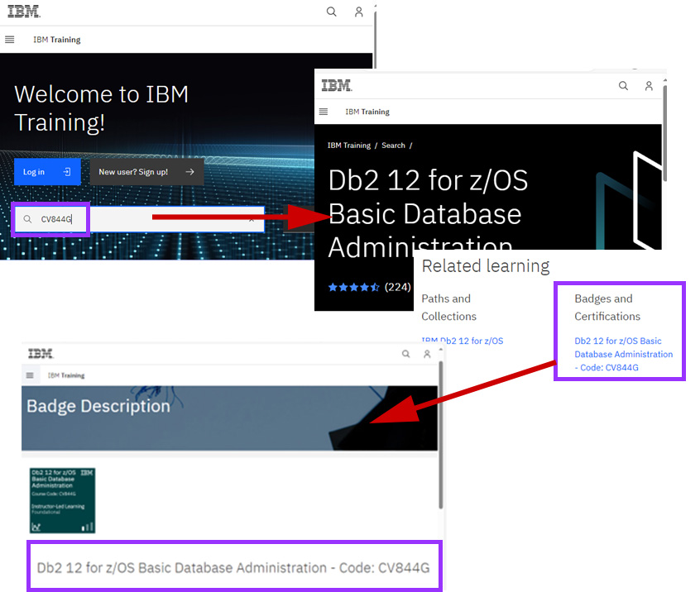Click the star rating with 224 reviews
The width and height of the screenshot is (700, 592).
coord(369,287)
